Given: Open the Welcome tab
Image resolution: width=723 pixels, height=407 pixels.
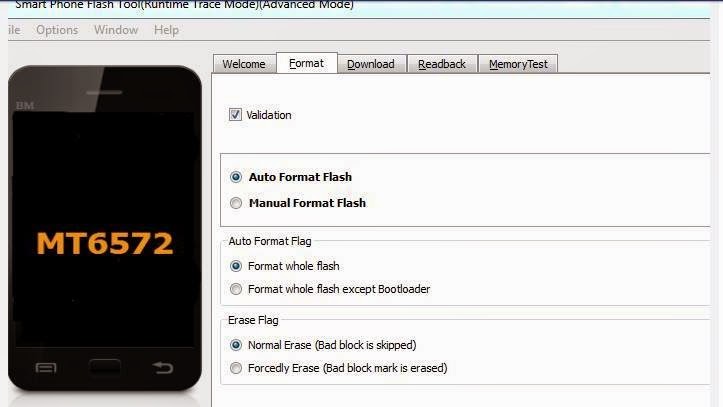Looking at the screenshot, I should tap(244, 64).
